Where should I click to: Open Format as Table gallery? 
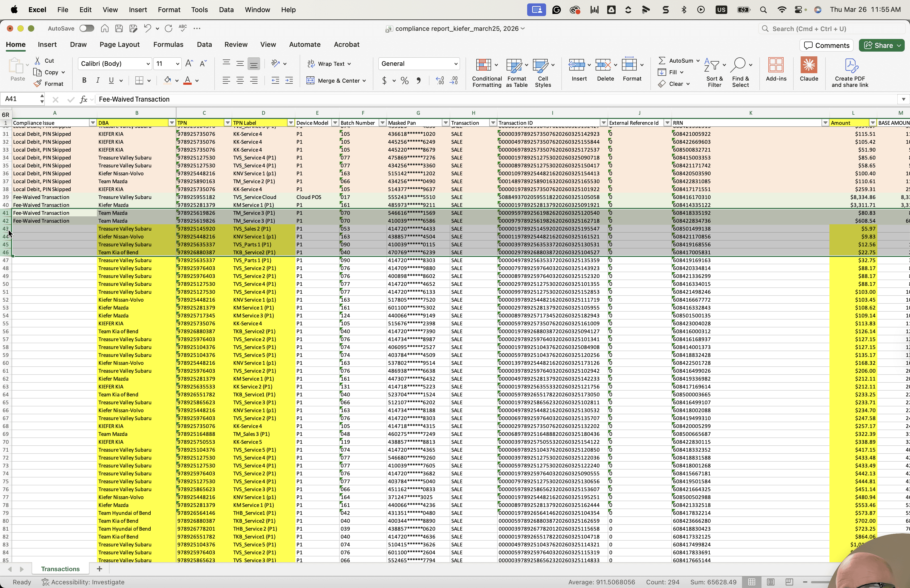point(517,73)
